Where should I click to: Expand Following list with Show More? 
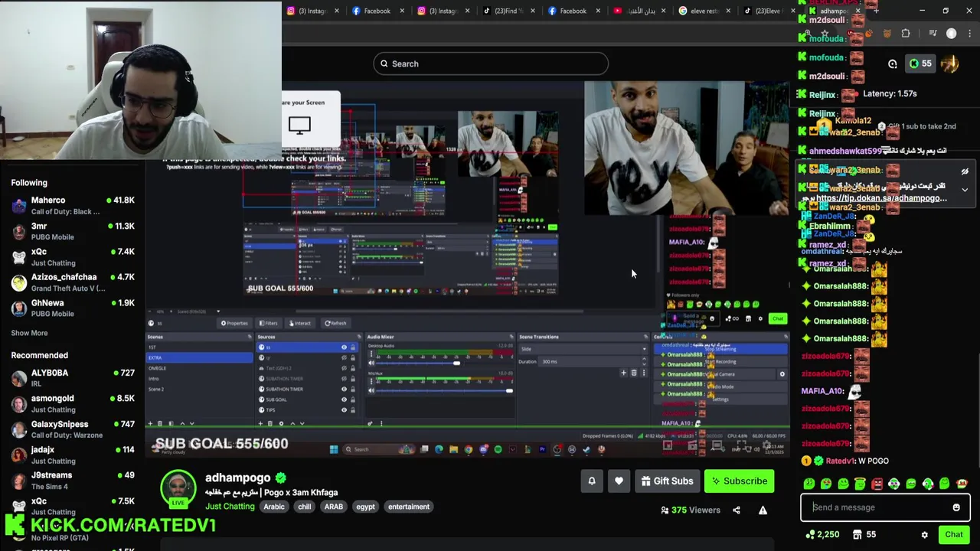(29, 333)
